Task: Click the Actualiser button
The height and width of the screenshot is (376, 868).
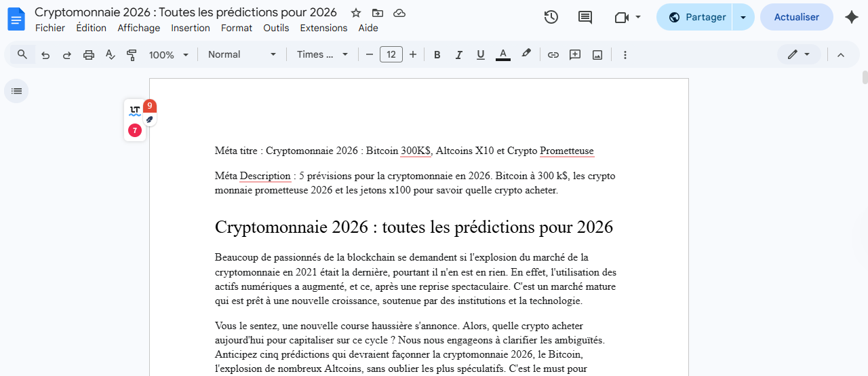Action: tap(796, 17)
